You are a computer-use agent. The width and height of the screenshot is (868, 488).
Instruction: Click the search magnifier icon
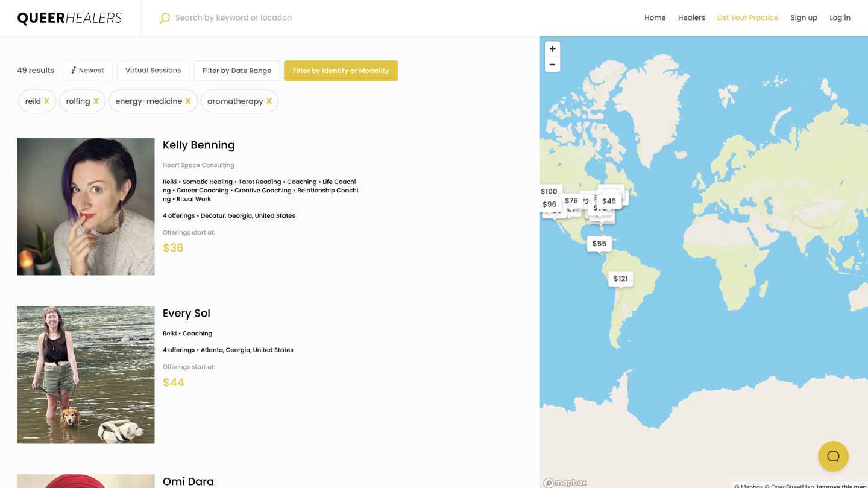[x=165, y=18]
